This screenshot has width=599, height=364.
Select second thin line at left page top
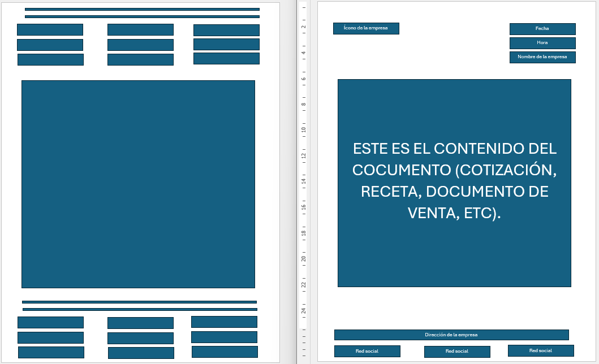pyautogui.click(x=142, y=17)
